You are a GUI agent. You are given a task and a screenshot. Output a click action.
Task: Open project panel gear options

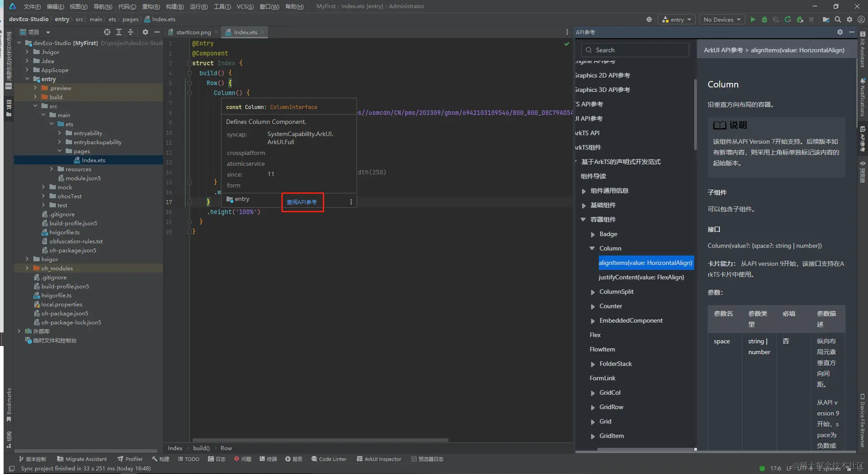pyautogui.click(x=145, y=32)
